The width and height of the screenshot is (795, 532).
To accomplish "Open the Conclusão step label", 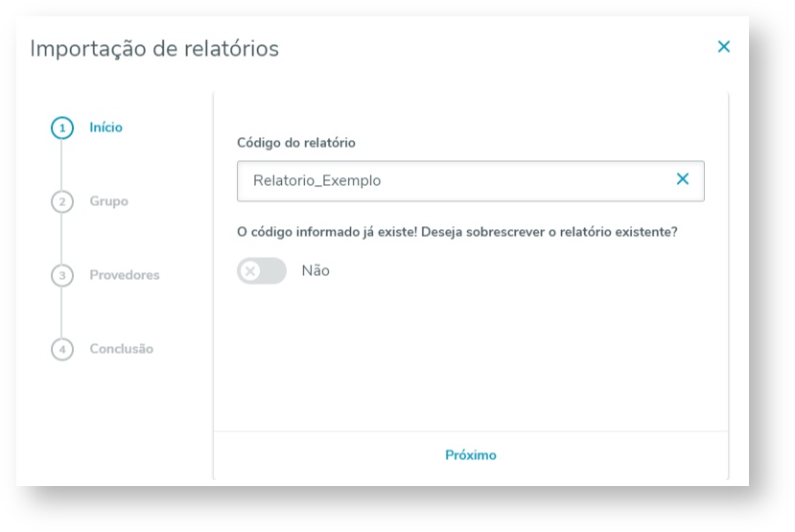I will click(x=121, y=349).
